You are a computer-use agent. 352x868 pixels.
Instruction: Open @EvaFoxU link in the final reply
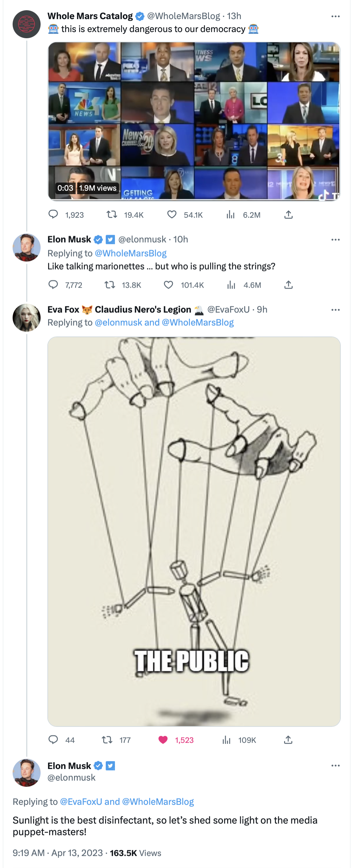(x=81, y=801)
